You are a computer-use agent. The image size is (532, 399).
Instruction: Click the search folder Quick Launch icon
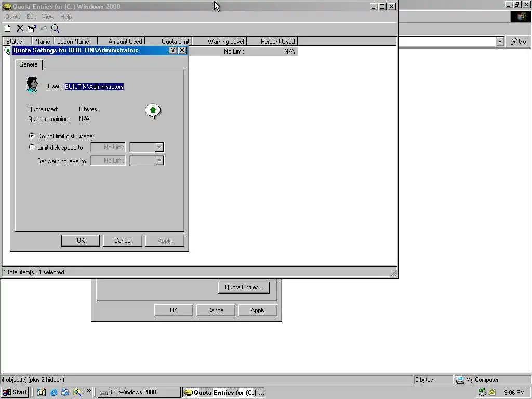[77, 392]
